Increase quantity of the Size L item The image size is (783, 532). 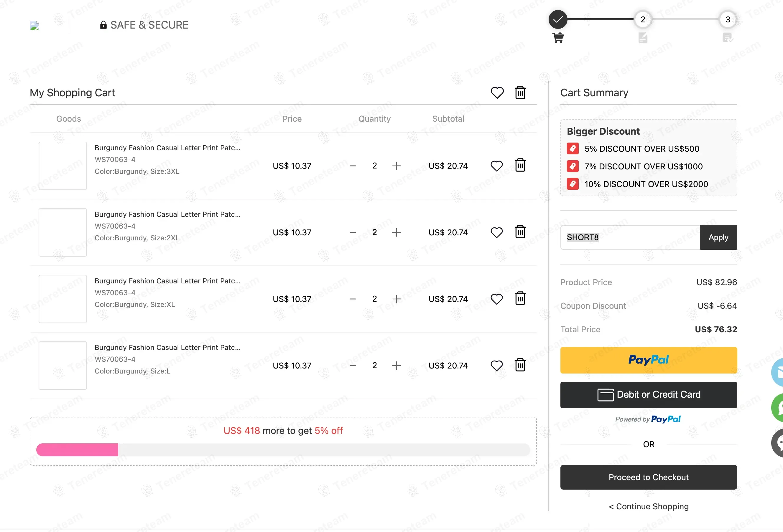point(397,365)
